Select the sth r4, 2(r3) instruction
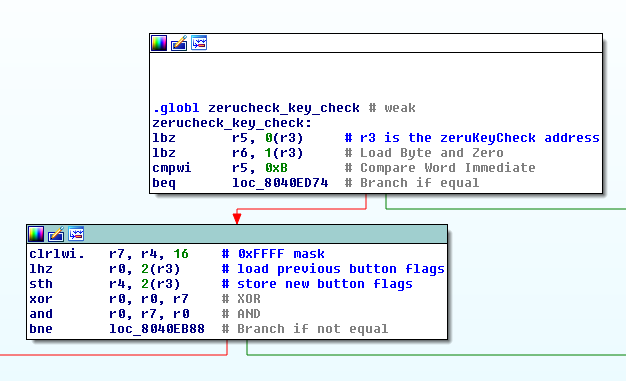This screenshot has width=626, height=381. (105, 284)
